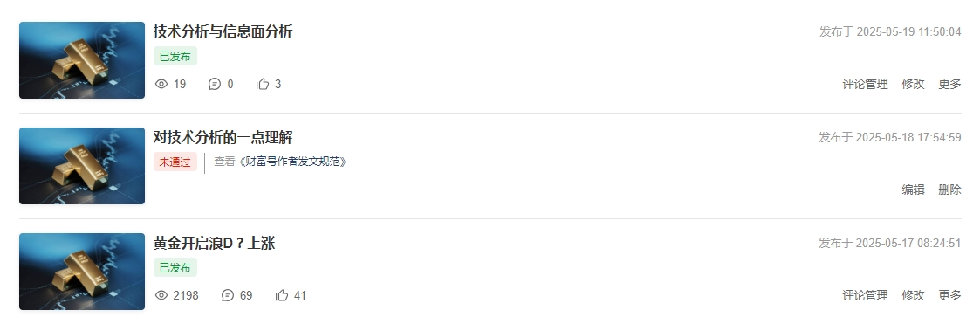This screenshot has height=324, width=980.
Task: Open article title 对技术分析的一点理解
Action: pyautogui.click(x=223, y=138)
